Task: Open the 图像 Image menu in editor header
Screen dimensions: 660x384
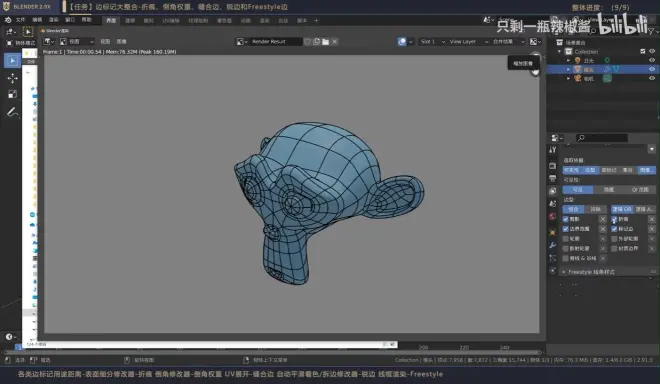Action: pyautogui.click(x=121, y=41)
